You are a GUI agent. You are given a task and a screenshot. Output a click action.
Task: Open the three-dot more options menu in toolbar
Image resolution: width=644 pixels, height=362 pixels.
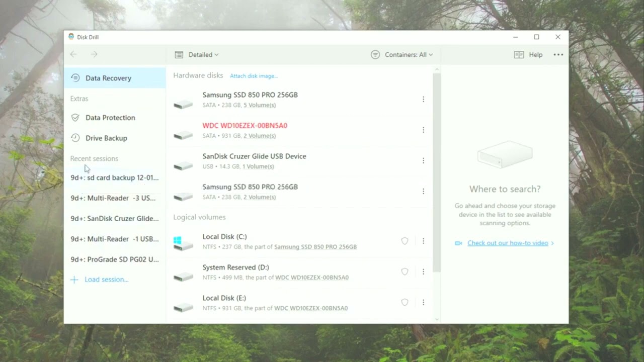click(558, 55)
